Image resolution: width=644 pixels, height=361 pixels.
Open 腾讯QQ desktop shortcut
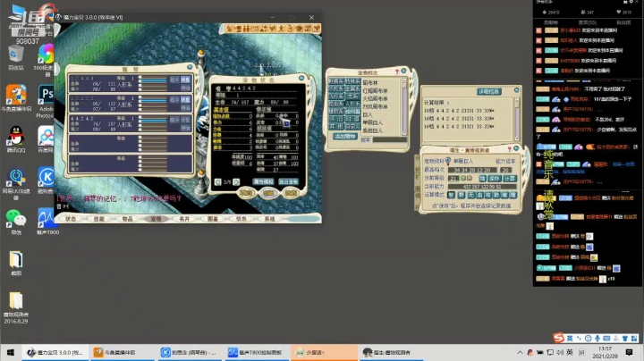[x=16, y=139]
